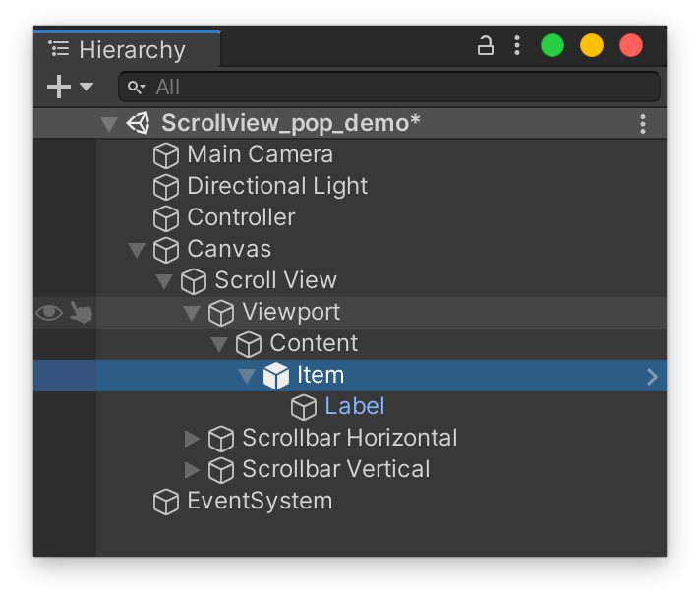Open the Item prefab chevron arrow
Image resolution: width=700 pixels, height=598 pixels.
[x=652, y=376]
